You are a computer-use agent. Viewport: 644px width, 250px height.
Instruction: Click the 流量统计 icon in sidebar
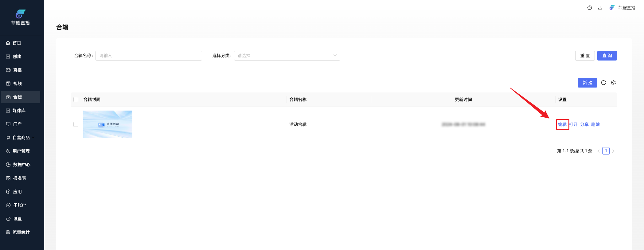[8, 232]
